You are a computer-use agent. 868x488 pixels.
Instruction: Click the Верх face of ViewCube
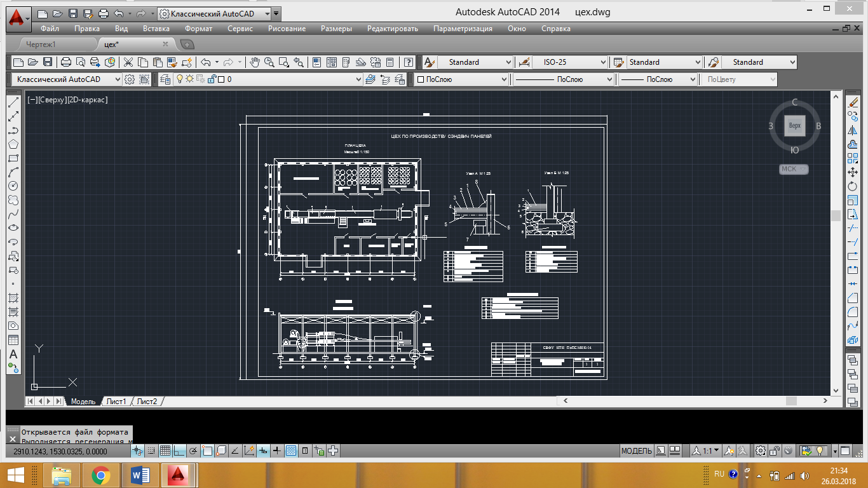795,126
